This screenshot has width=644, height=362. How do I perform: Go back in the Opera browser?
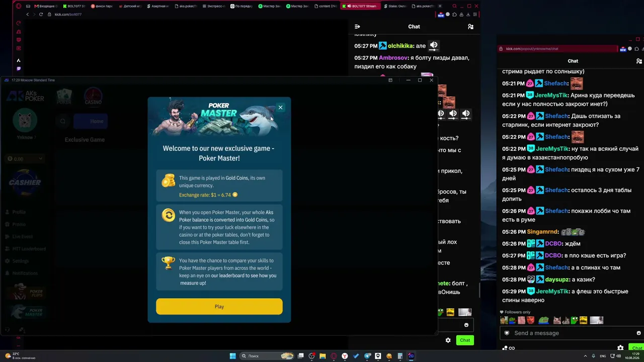pyautogui.click(x=28, y=14)
